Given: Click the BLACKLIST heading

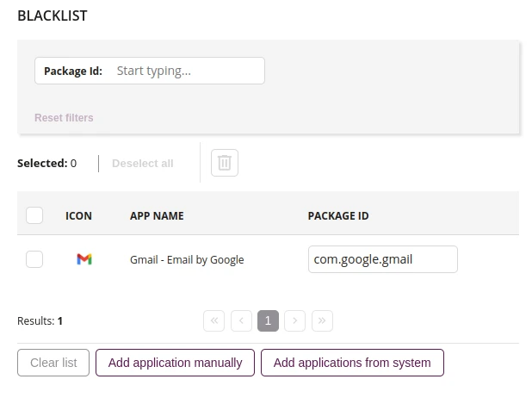Looking at the screenshot, I should point(53,16).
